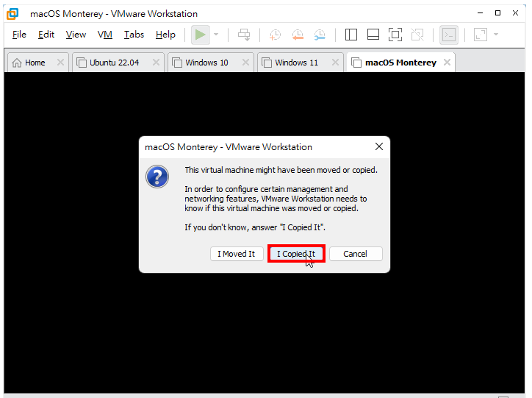Click 'If you don't know' hint text
Image resolution: width=532 pixels, height=398 pixels.
(255, 227)
